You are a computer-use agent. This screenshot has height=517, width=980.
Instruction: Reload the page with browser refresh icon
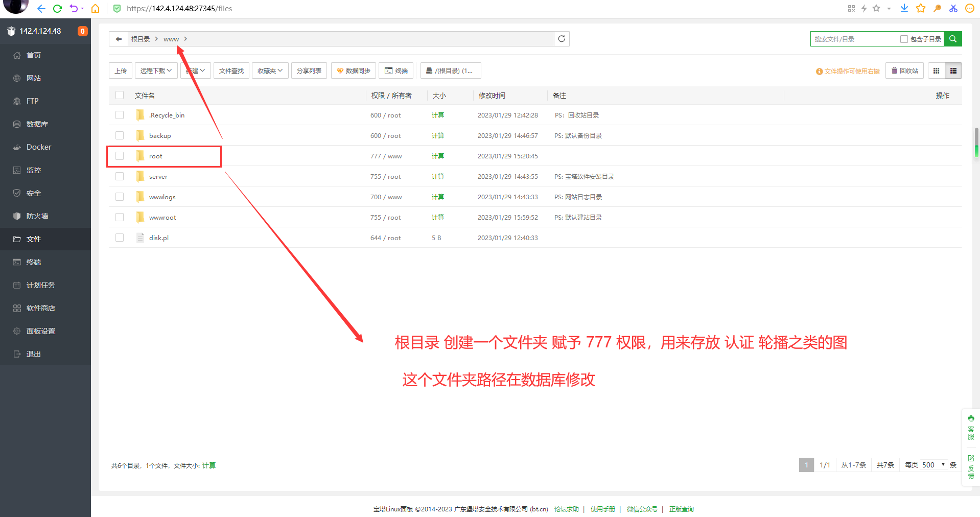tap(57, 8)
